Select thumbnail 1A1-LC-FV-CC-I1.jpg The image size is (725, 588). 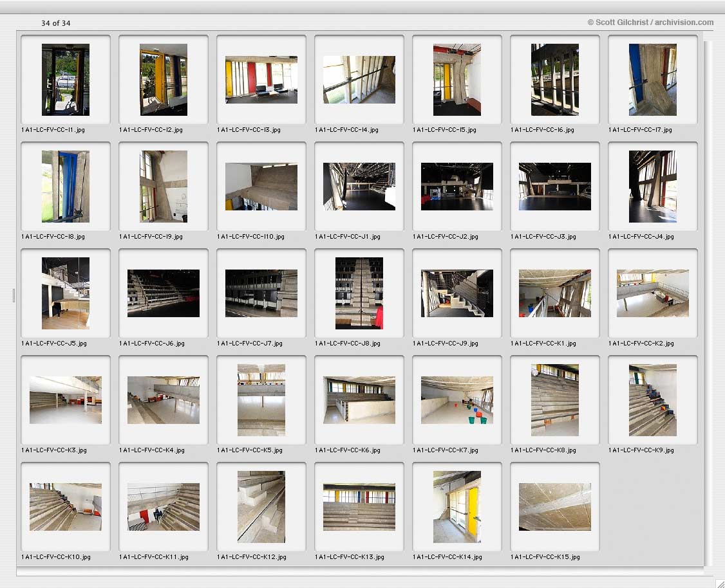point(66,79)
